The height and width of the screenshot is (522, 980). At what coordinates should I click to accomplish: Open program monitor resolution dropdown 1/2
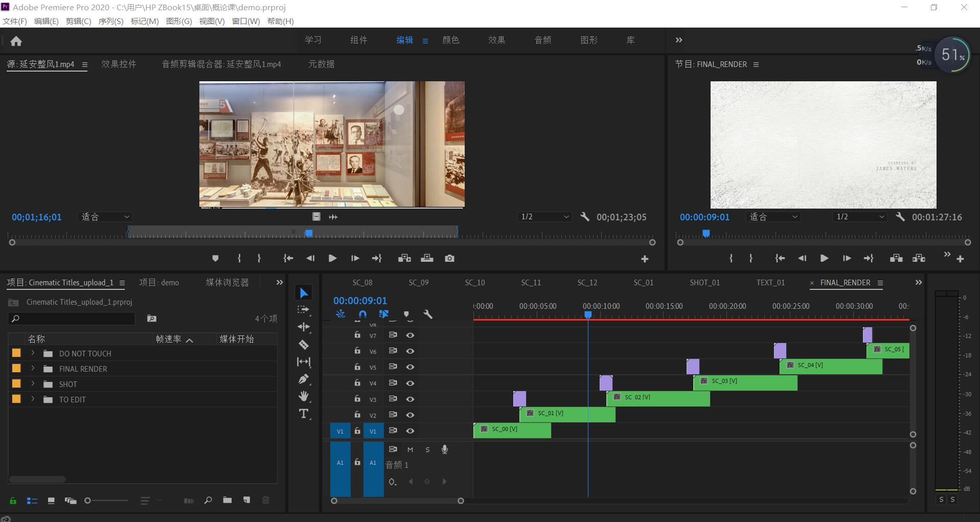pos(860,217)
